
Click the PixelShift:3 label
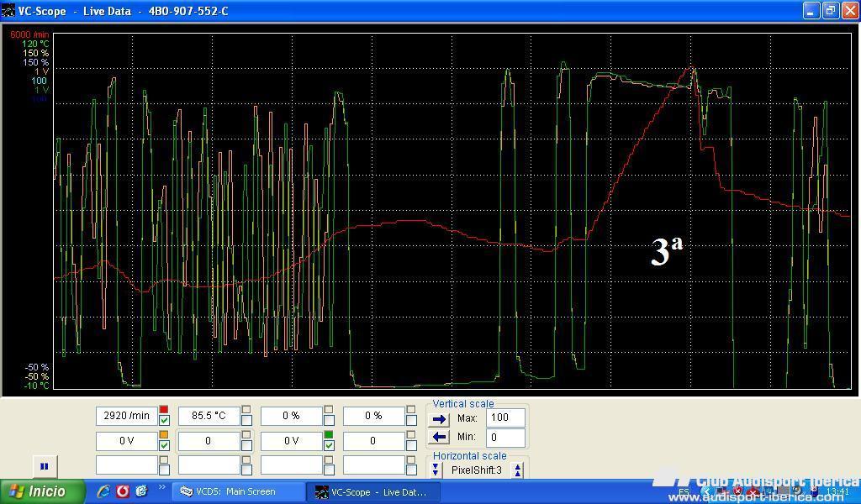pyautogui.click(x=477, y=470)
